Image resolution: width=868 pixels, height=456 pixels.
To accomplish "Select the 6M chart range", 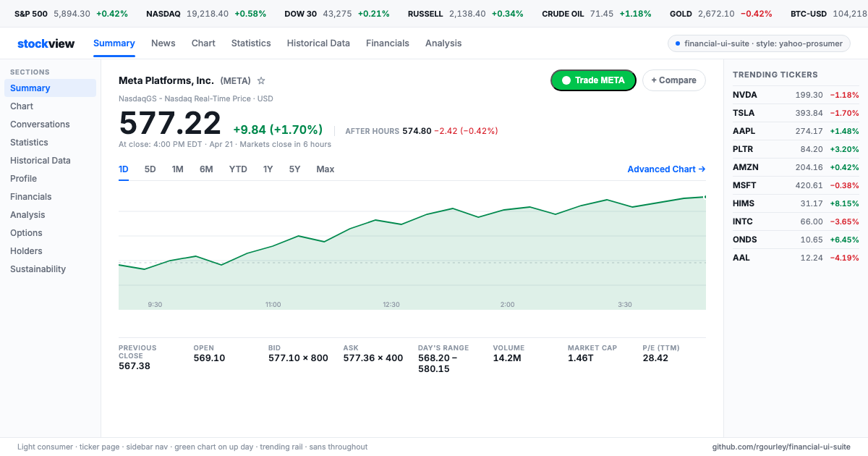I will pyautogui.click(x=206, y=169).
